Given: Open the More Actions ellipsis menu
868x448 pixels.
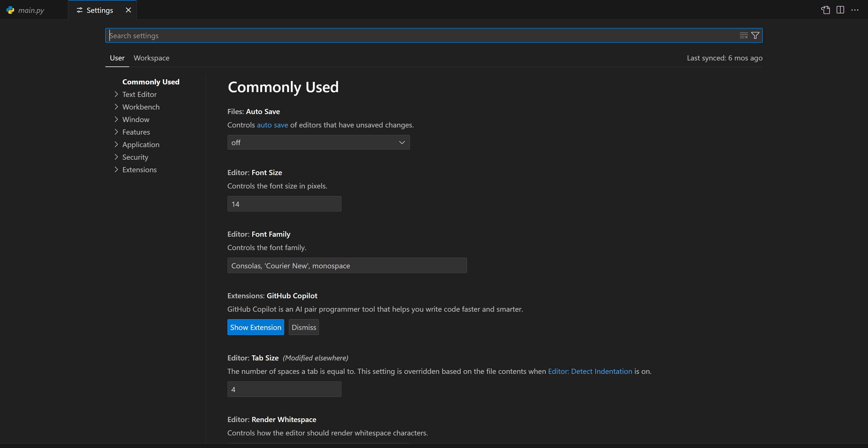Looking at the screenshot, I should pyautogui.click(x=855, y=10).
